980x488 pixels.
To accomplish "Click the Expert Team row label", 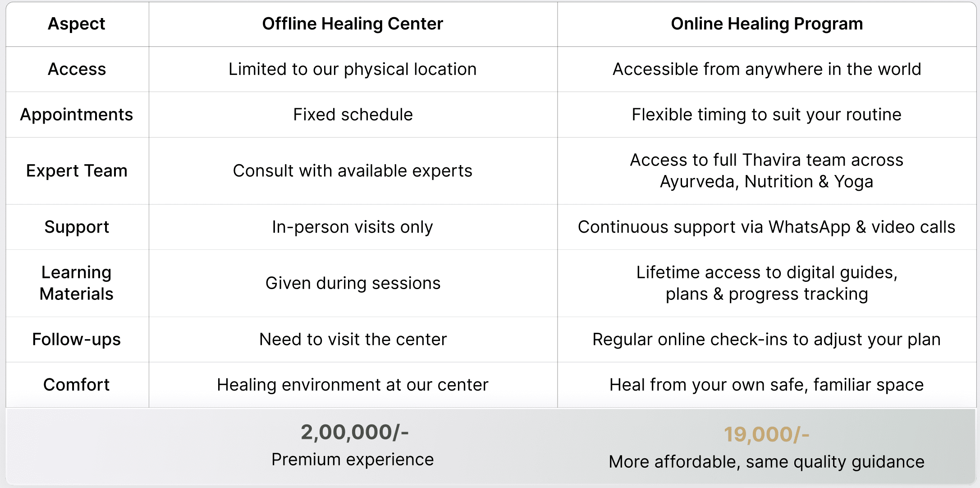I will (77, 171).
